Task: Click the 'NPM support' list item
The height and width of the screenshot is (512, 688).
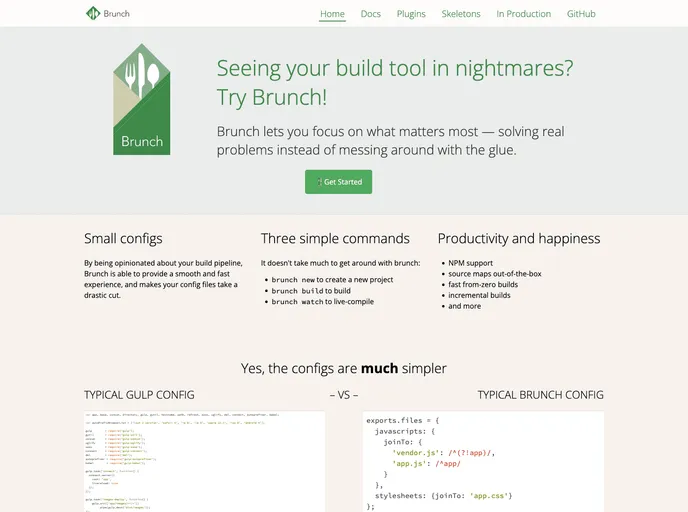Action: coord(472,263)
